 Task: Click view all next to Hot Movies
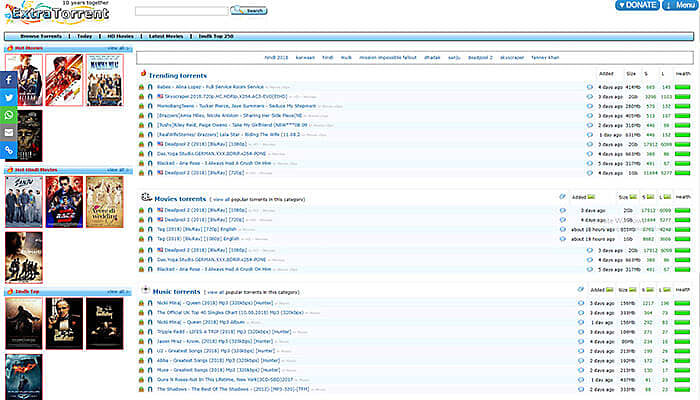click(x=118, y=48)
